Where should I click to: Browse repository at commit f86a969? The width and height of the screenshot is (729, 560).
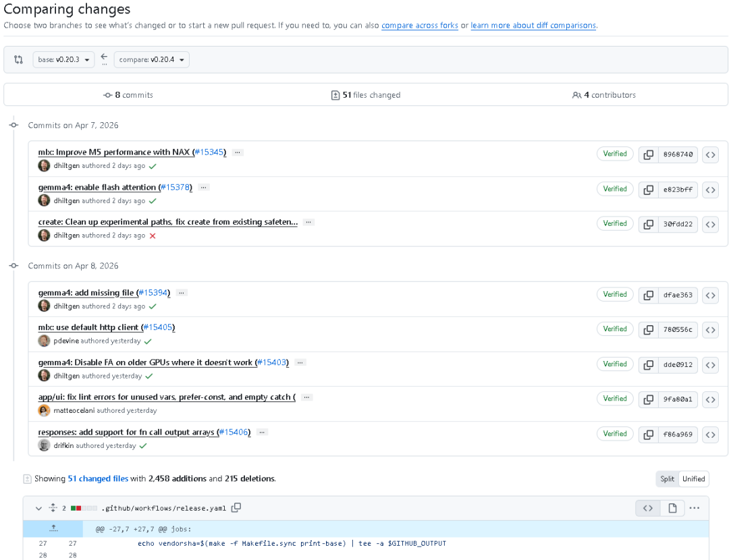[710, 435]
